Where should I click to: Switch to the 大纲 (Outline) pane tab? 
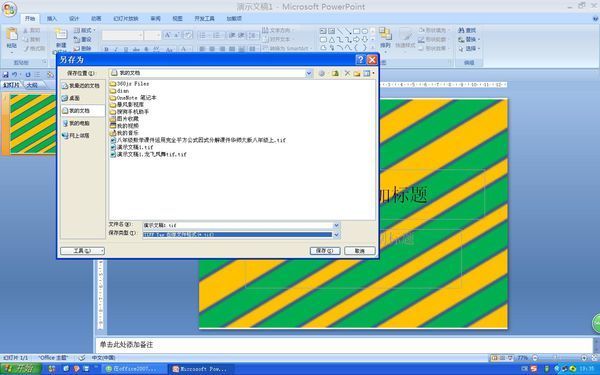click(32, 85)
